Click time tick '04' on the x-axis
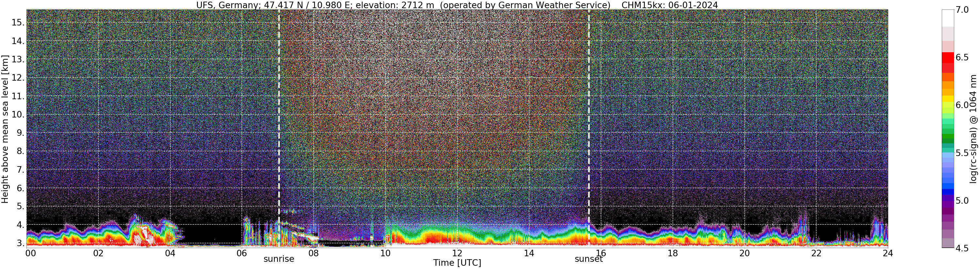Viewport: 980px width, 269px height. tap(170, 253)
